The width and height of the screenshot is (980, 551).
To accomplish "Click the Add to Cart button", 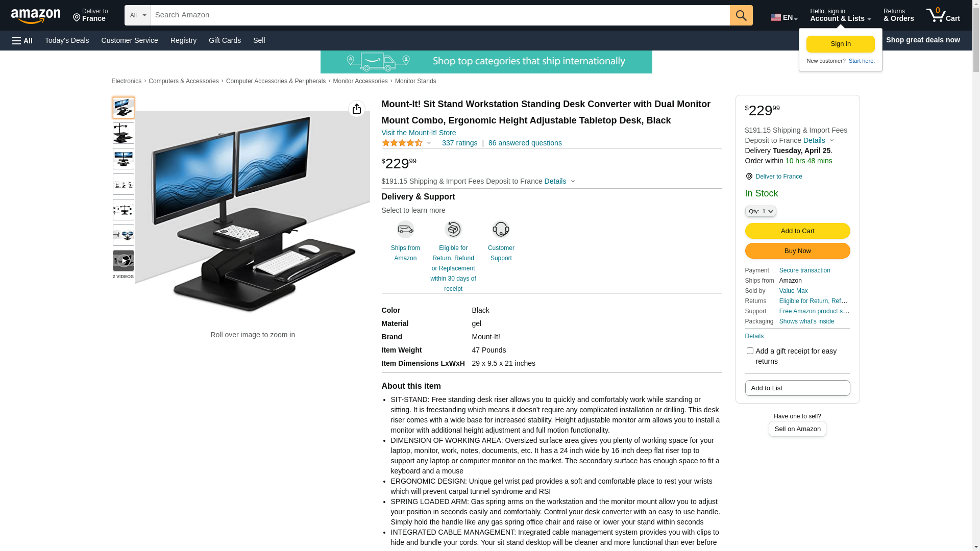I will [x=797, y=231].
